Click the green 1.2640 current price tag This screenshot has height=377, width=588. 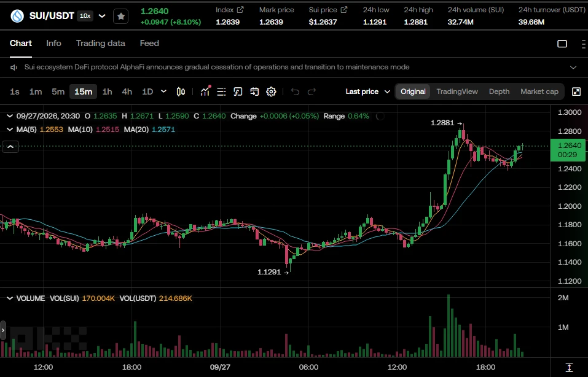[568, 150]
